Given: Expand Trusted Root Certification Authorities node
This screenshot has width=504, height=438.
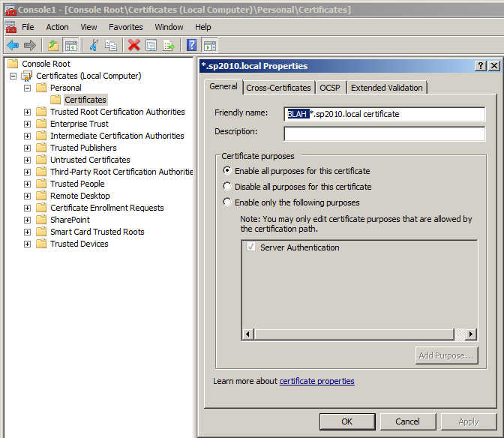Looking at the screenshot, I should (x=28, y=112).
